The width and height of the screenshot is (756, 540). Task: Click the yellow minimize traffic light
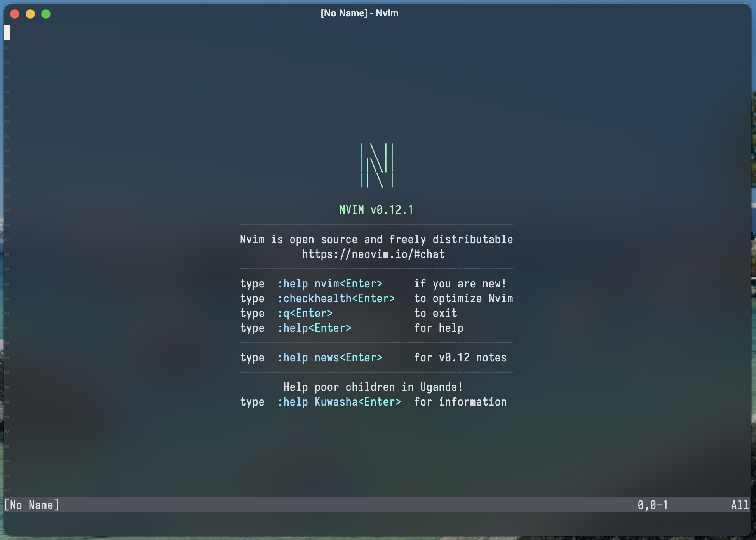(30, 14)
